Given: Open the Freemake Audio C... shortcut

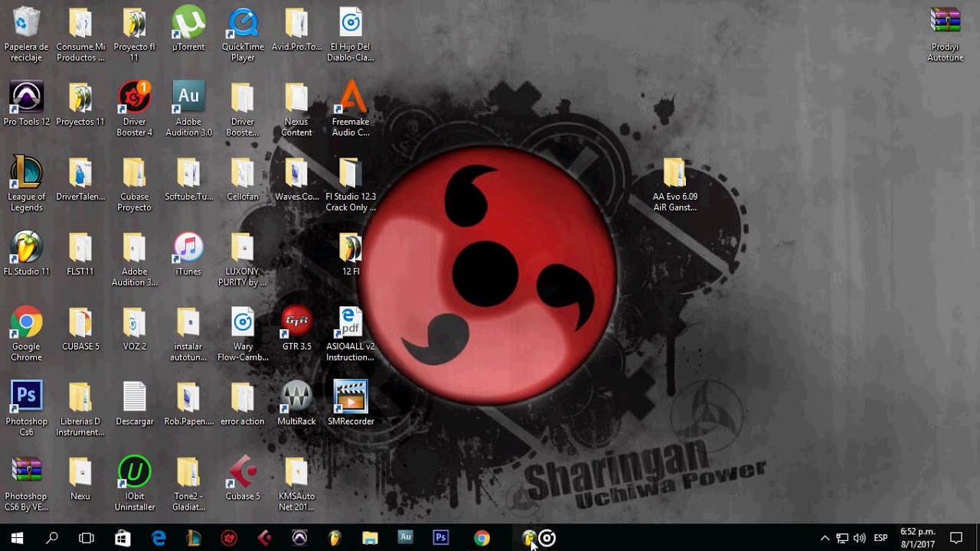Looking at the screenshot, I should coord(351,109).
